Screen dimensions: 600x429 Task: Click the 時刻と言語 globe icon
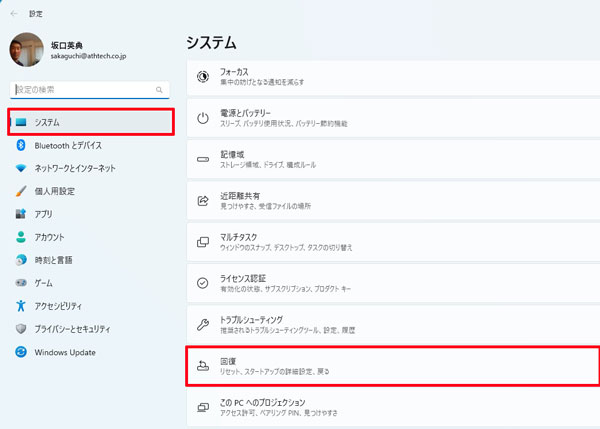[20, 260]
